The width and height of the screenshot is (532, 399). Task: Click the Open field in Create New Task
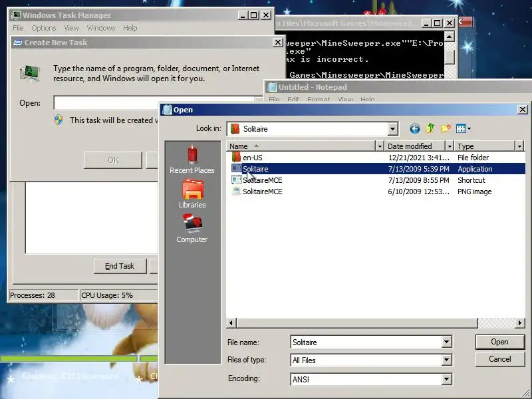[x=158, y=103]
